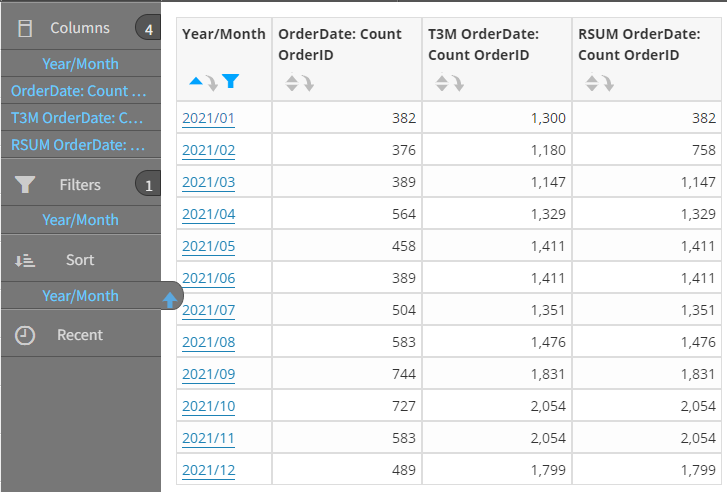The image size is (727, 492).
Task: Click blue ascending arrow in Year/Month header
Action: tap(196, 81)
